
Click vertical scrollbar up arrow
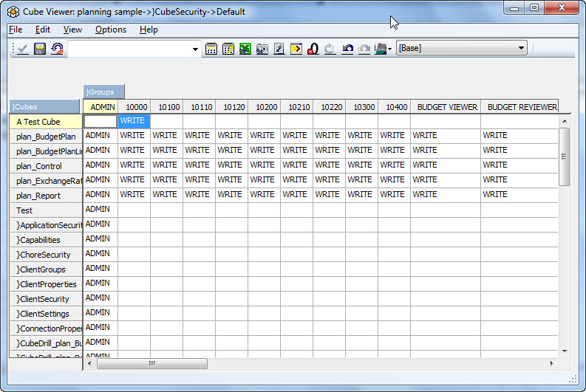point(565,121)
